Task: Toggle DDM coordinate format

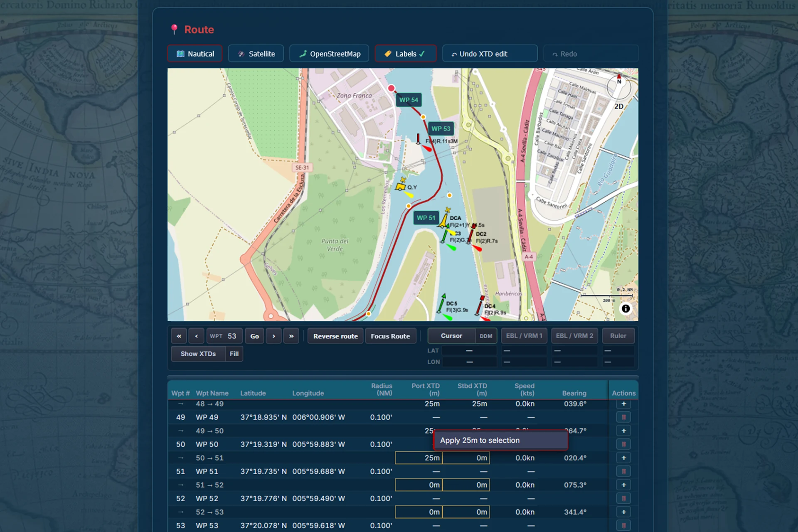Action: pyautogui.click(x=485, y=336)
